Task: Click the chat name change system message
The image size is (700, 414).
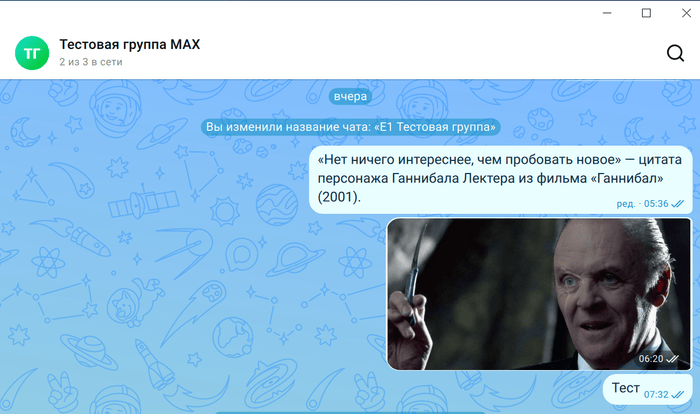Action: (350, 127)
